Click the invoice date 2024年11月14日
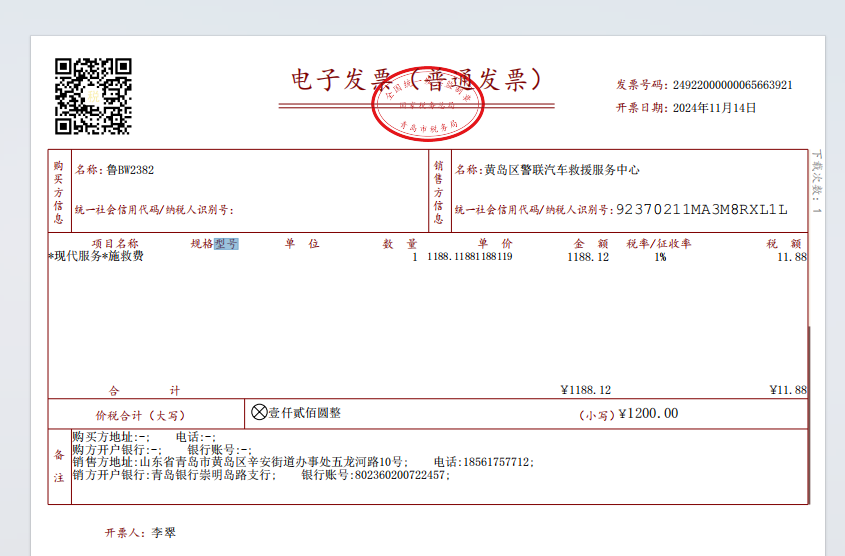Screen dimensions: 845x556 714,108
